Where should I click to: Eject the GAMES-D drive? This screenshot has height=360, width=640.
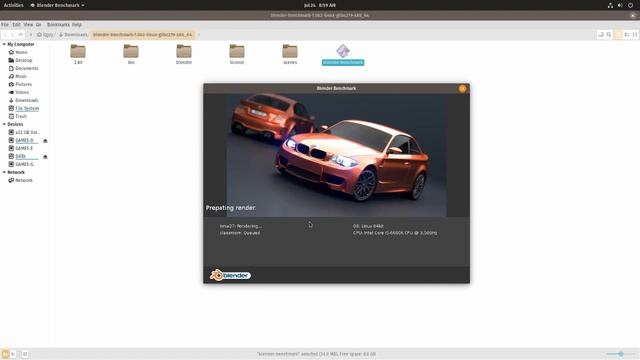(45, 140)
